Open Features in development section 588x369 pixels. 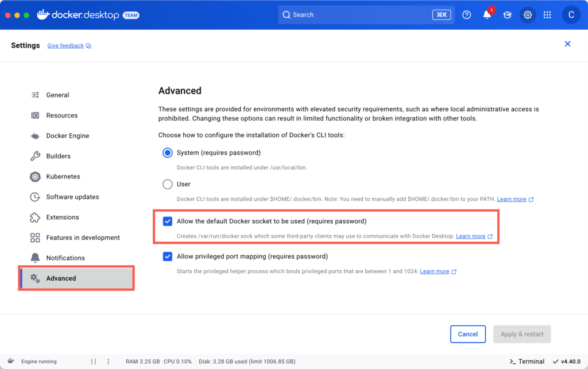tap(83, 237)
